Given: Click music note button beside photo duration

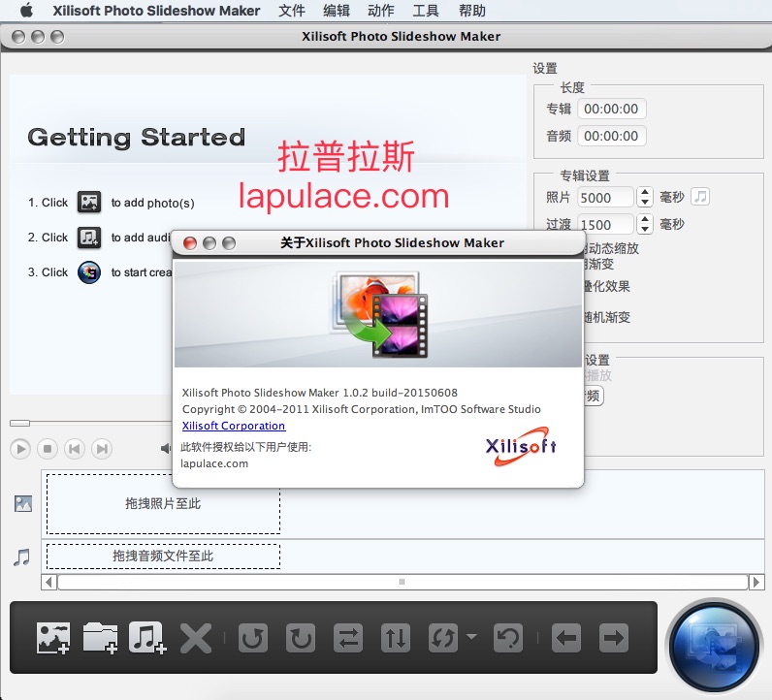Looking at the screenshot, I should 700,197.
